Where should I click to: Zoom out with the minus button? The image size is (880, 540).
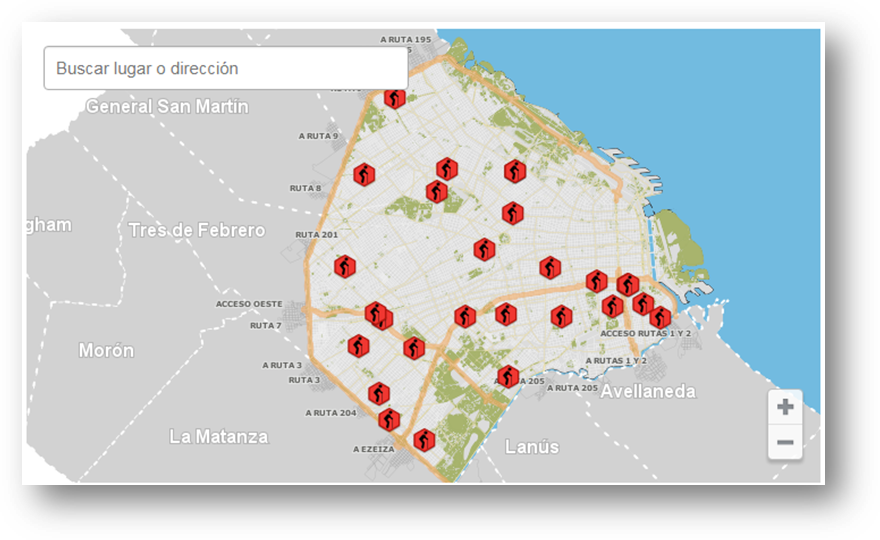tap(785, 442)
